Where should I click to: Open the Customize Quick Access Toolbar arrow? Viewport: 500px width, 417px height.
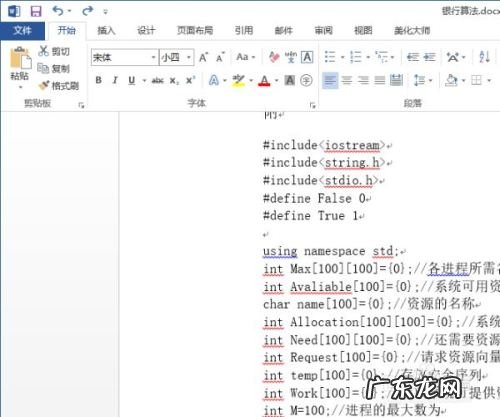[x=106, y=12]
